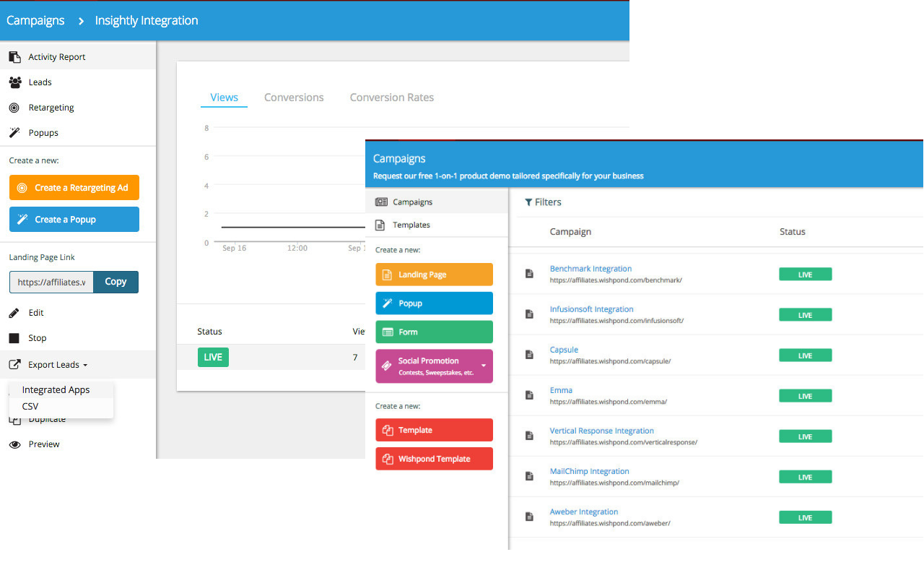The image size is (924, 578).
Task: Create a new Form
Action: tap(434, 332)
